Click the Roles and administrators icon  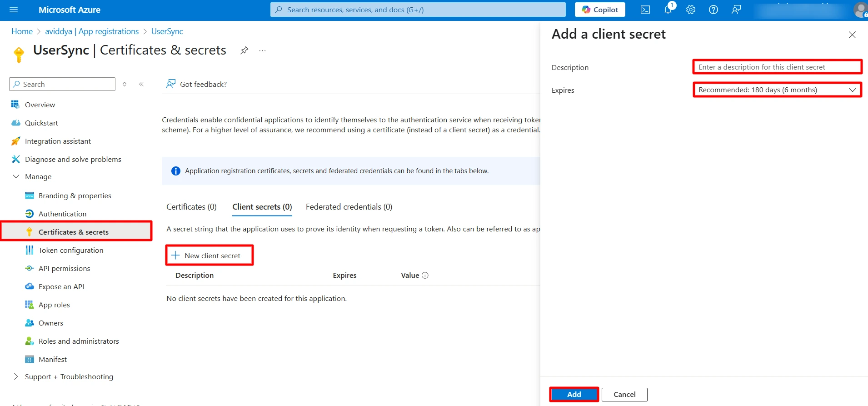[30, 341]
